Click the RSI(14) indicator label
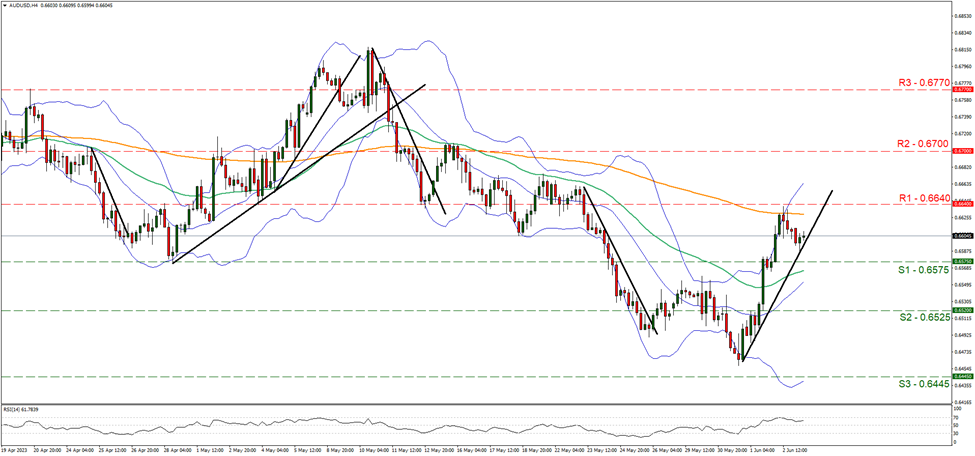Viewport: 975px width, 456px height. pos(22,410)
